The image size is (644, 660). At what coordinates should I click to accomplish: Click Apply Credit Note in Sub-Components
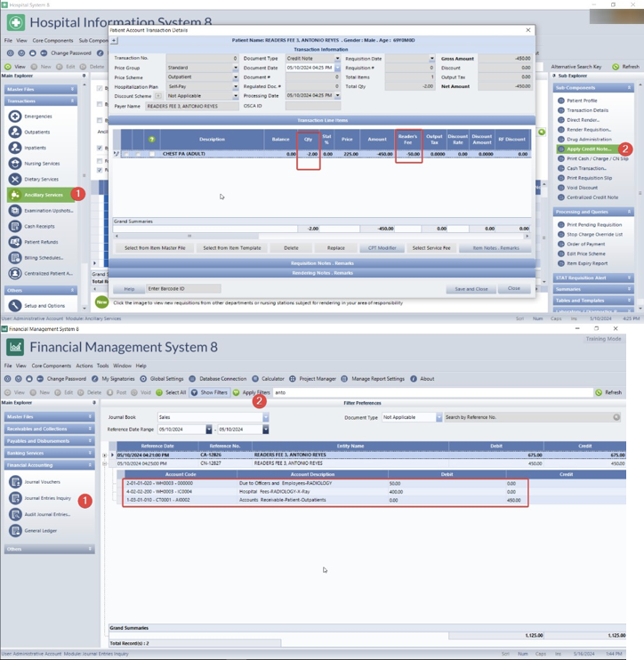point(589,149)
